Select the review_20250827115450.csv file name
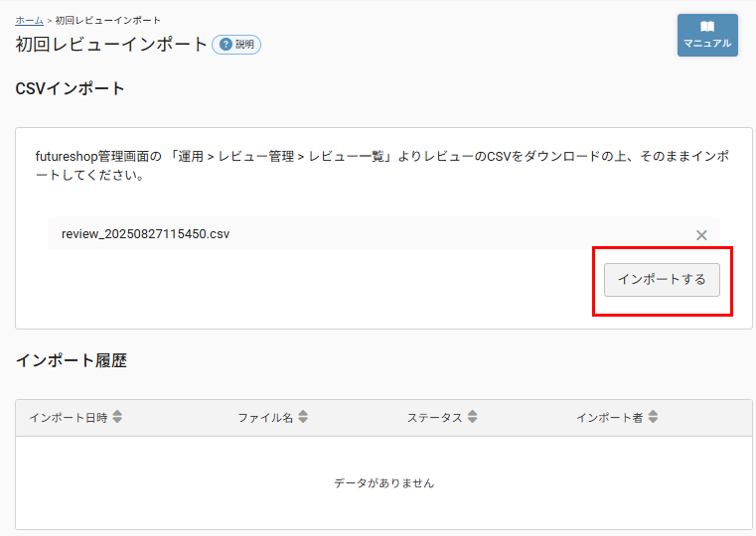 tap(145, 234)
